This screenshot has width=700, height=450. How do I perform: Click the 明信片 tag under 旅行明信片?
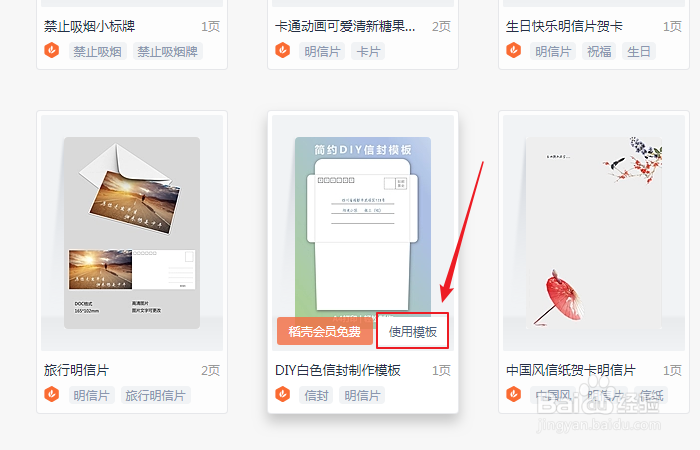pos(92,395)
